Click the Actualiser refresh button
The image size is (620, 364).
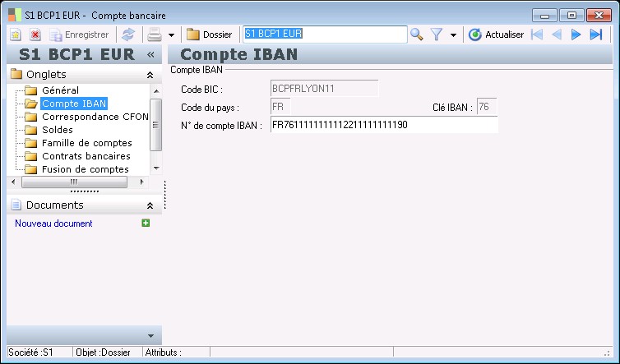point(496,35)
